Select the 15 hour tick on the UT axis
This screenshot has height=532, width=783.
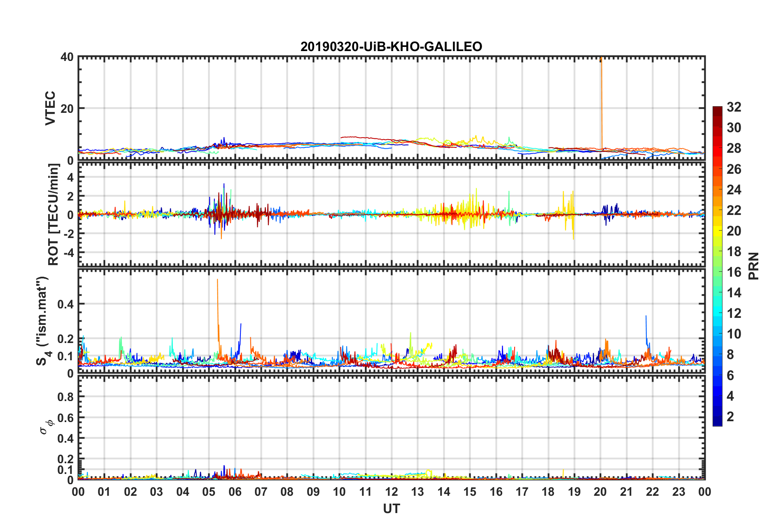point(470,492)
